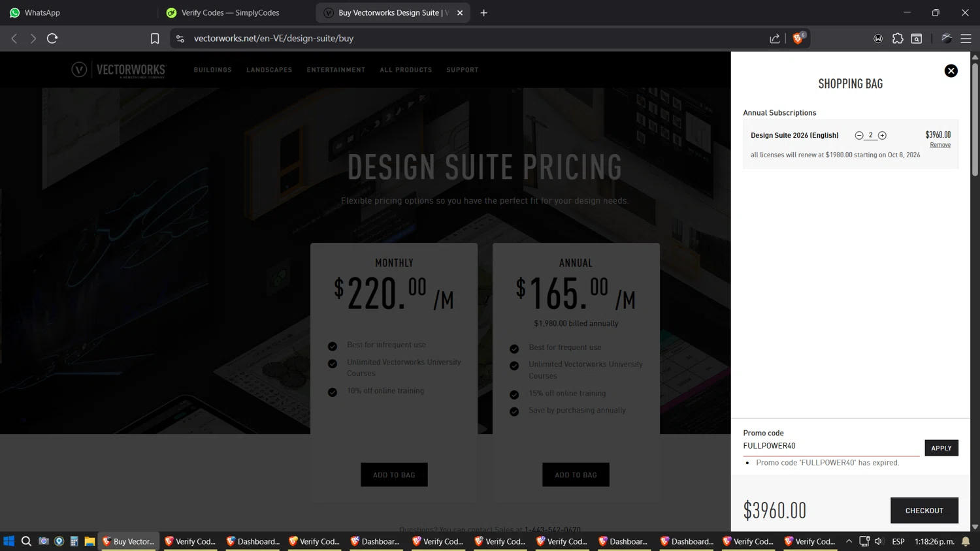
Task: Click the page vertical scrollbar
Action: (x=975, y=120)
